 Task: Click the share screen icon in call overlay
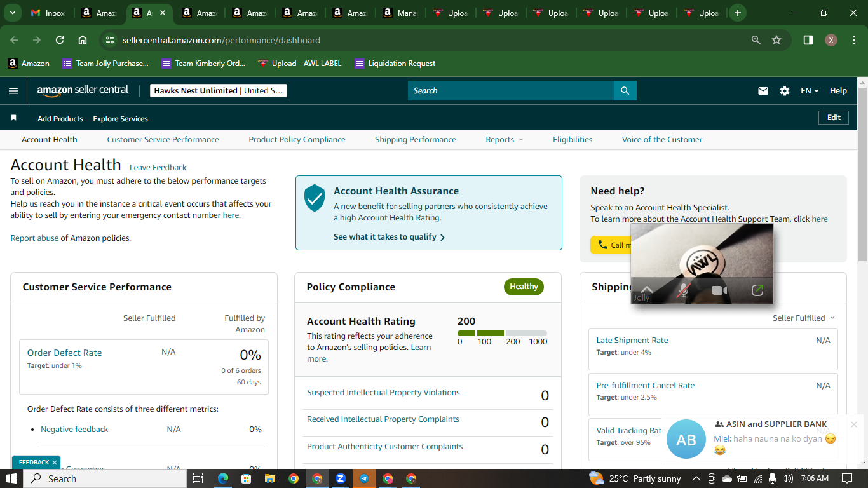click(x=757, y=290)
